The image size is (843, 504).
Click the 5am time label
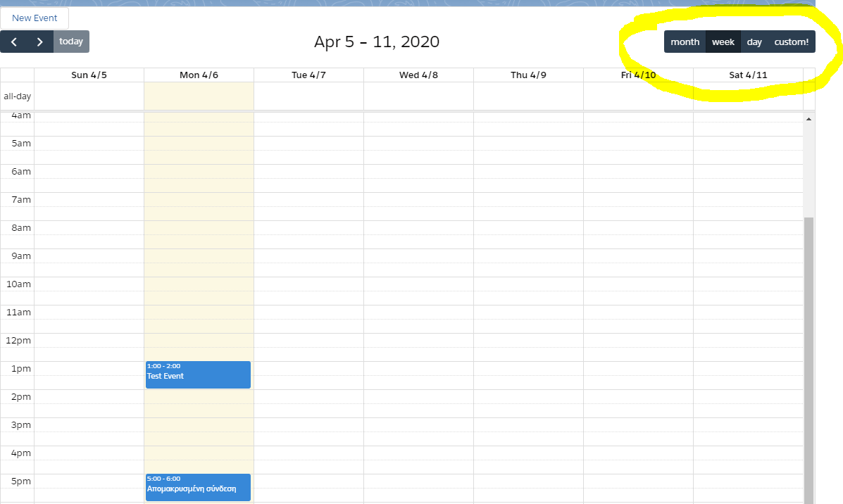coord(21,144)
